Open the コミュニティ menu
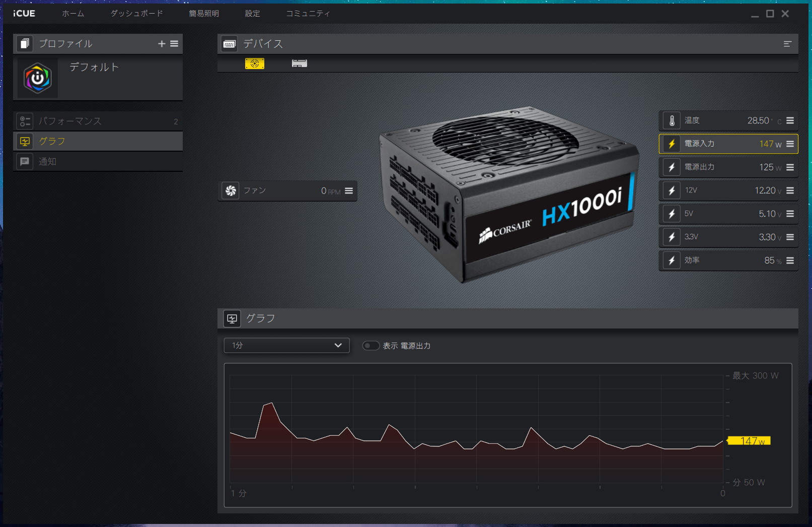Screen dimensions: 812x527 click(x=308, y=14)
